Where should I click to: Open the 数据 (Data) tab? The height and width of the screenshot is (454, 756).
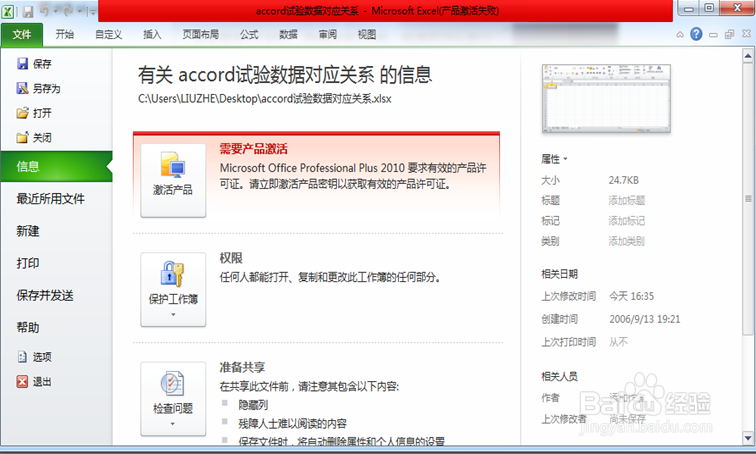(x=288, y=34)
